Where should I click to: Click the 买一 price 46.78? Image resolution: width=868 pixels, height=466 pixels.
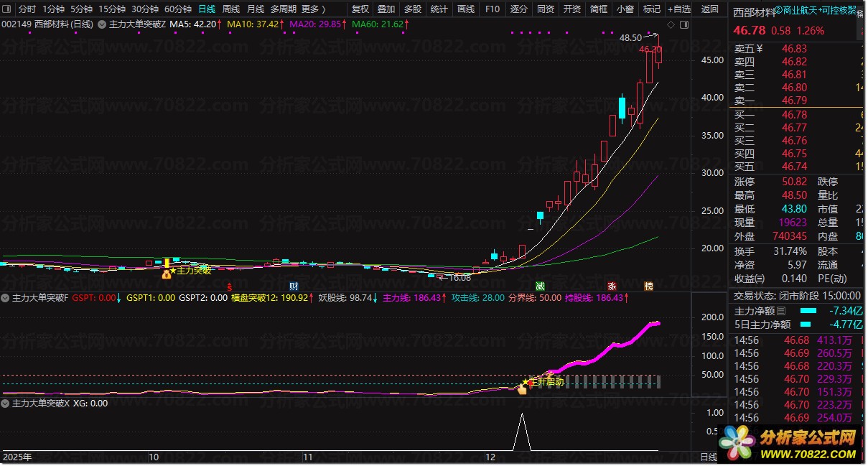[x=794, y=115]
